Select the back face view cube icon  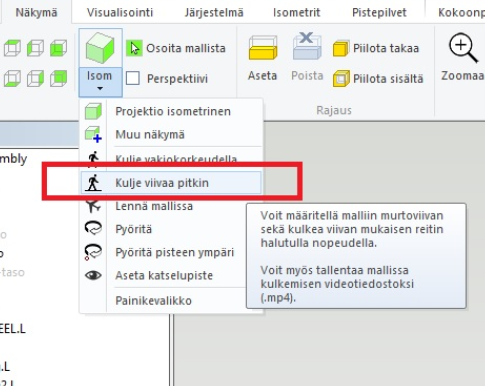click(x=58, y=79)
